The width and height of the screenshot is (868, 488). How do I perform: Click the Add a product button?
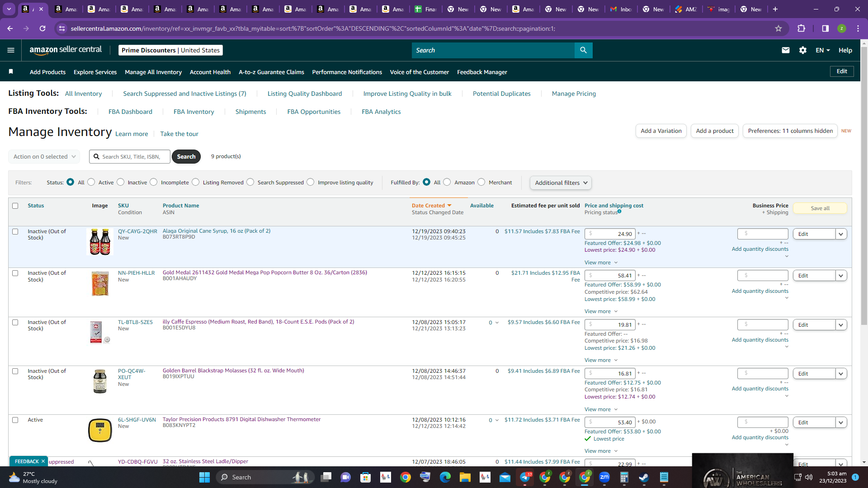coord(715,131)
